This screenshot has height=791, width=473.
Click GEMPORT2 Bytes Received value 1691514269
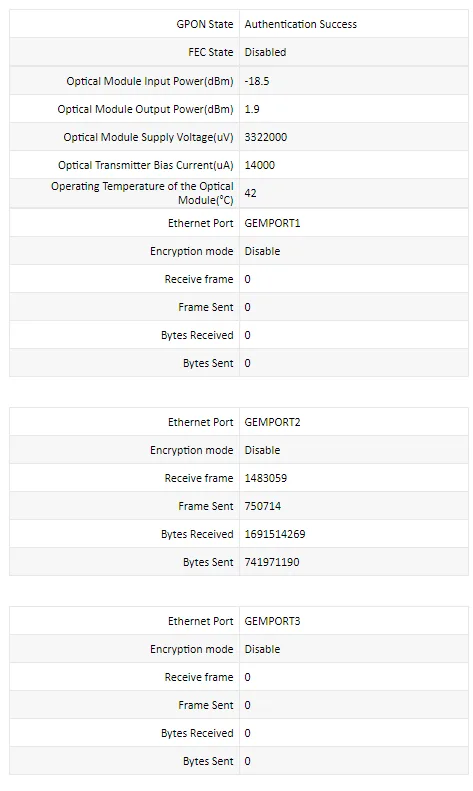pos(275,534)
